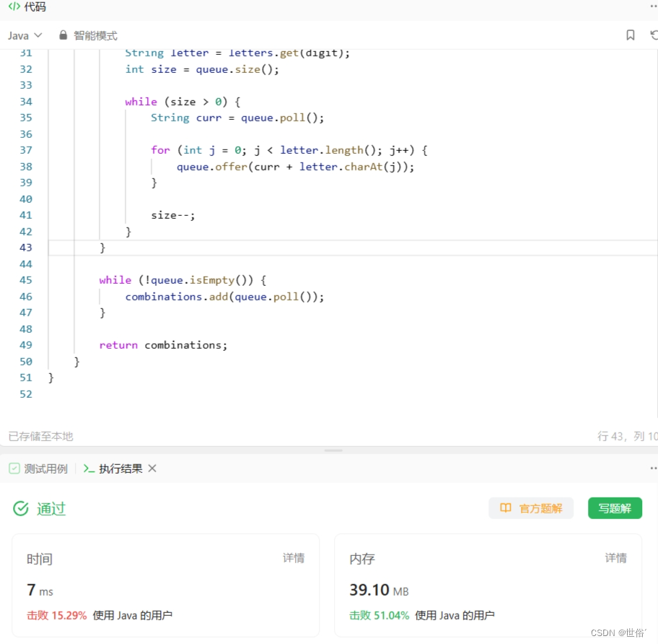This screenshot has width=658, height=644.
Task: Click the 执行结果 terminal icon
Action: pos(89,469)
